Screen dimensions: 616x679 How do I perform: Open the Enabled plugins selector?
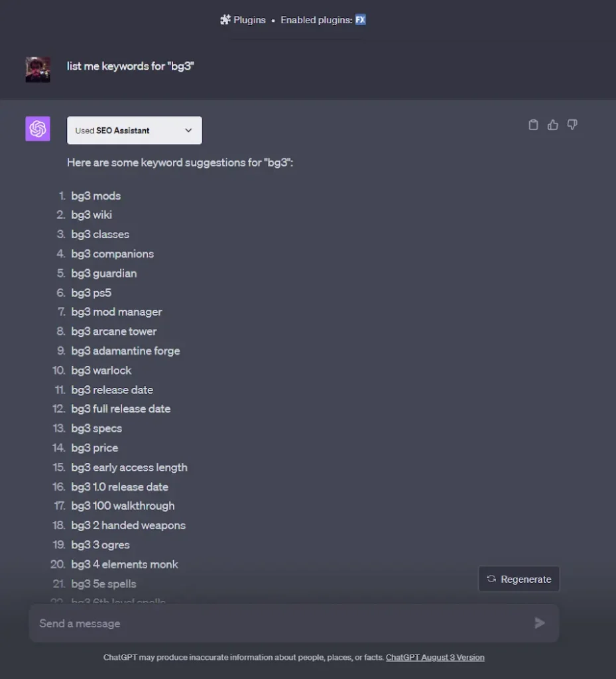[x=323, y=19]
